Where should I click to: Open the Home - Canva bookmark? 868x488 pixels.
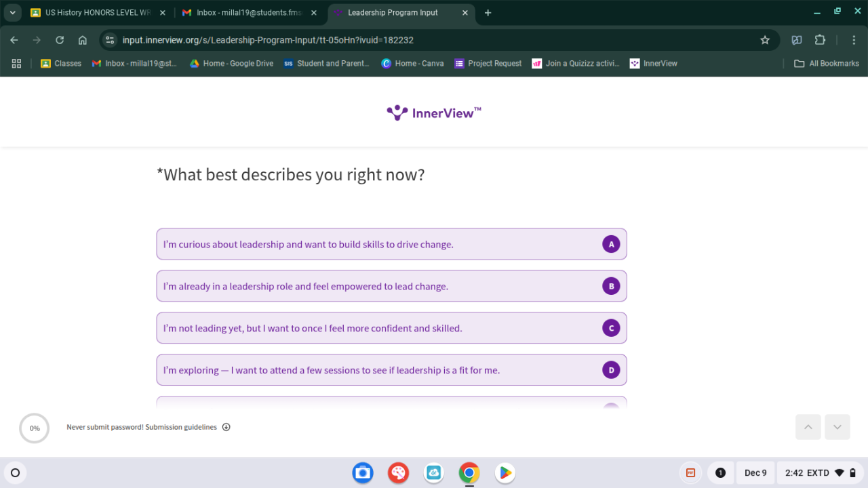(x=412, y=63)
